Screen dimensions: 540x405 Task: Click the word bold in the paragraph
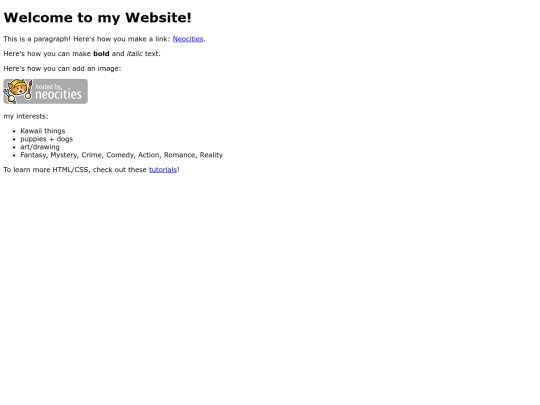click(101, 54)
